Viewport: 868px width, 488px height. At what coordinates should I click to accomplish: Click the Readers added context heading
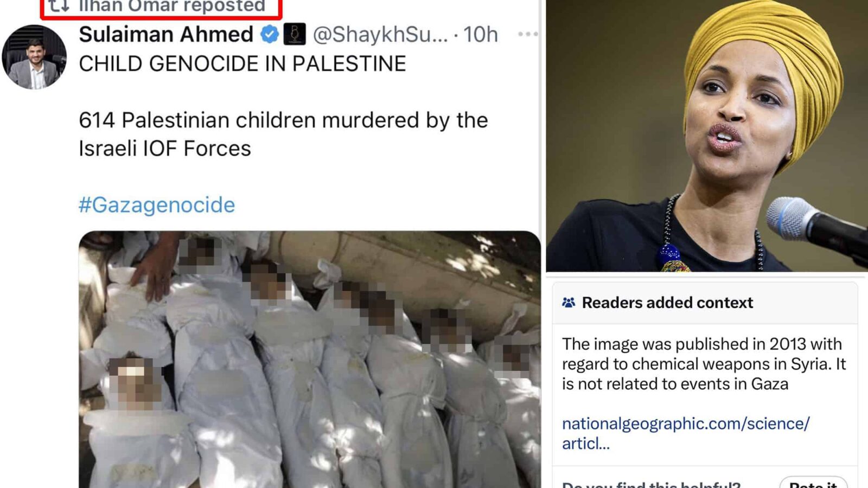[667, 303]
